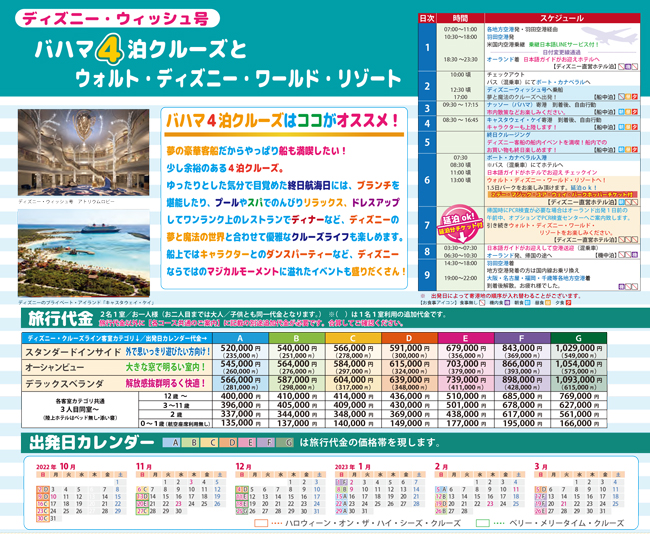The height and width of the screenshot is (534, 650).
Task: Select the 12月 calendar heading
Action: coord(243,466)
